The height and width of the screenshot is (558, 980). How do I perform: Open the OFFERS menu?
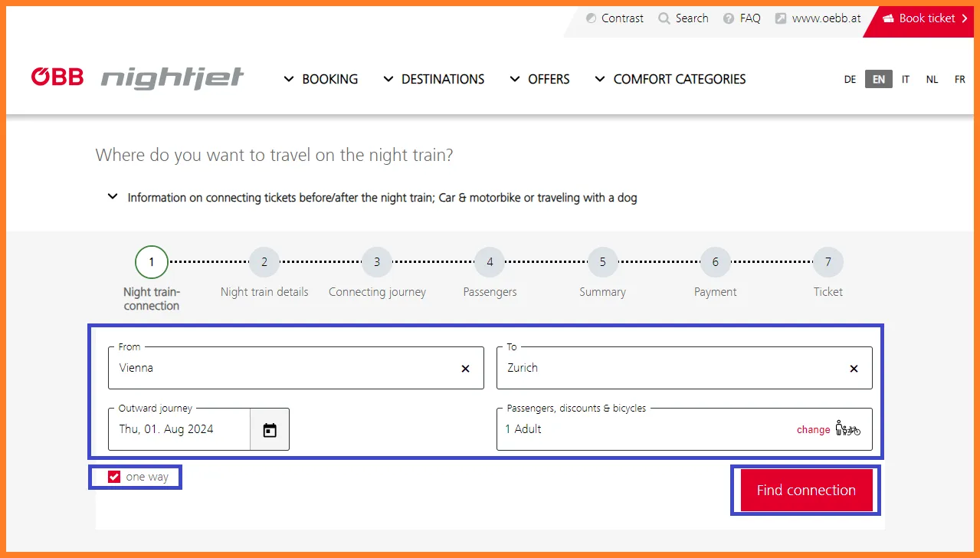(x=540, y=79)
